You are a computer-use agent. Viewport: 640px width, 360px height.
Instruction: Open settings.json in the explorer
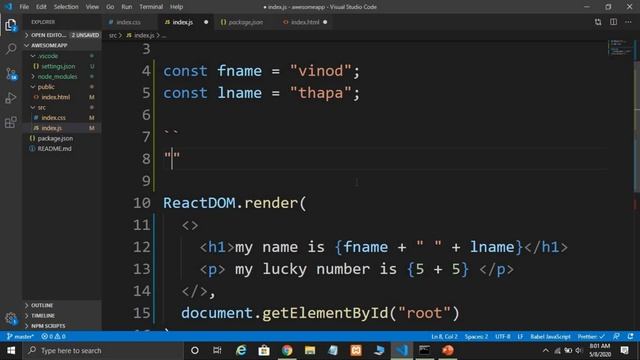(x=62, y=66)
